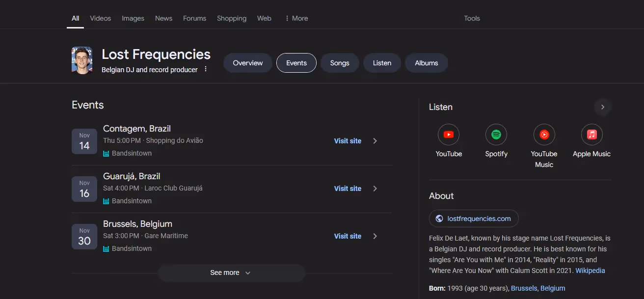
Task: Click 'Sat 3:00 PM · Gare Maritime' text
Action: [145, 236]
